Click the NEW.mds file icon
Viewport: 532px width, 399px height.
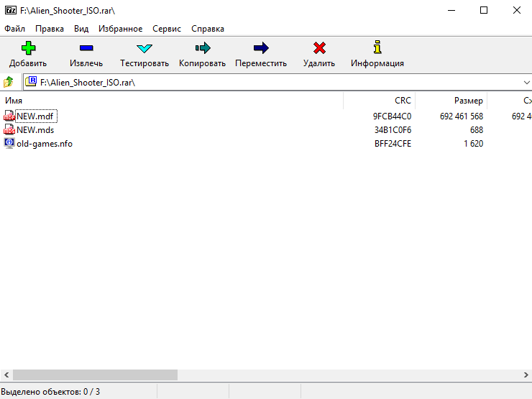pyautogui.click(x=9, y=129)
